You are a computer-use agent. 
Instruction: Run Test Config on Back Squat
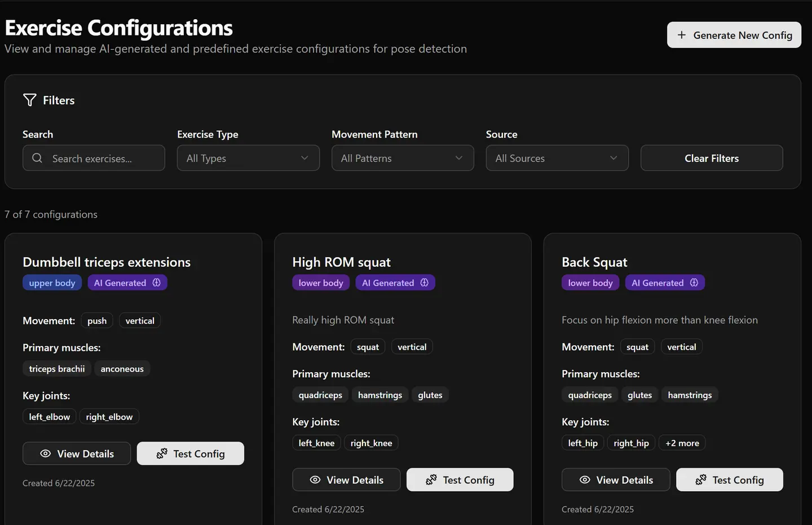pos(730,479)
